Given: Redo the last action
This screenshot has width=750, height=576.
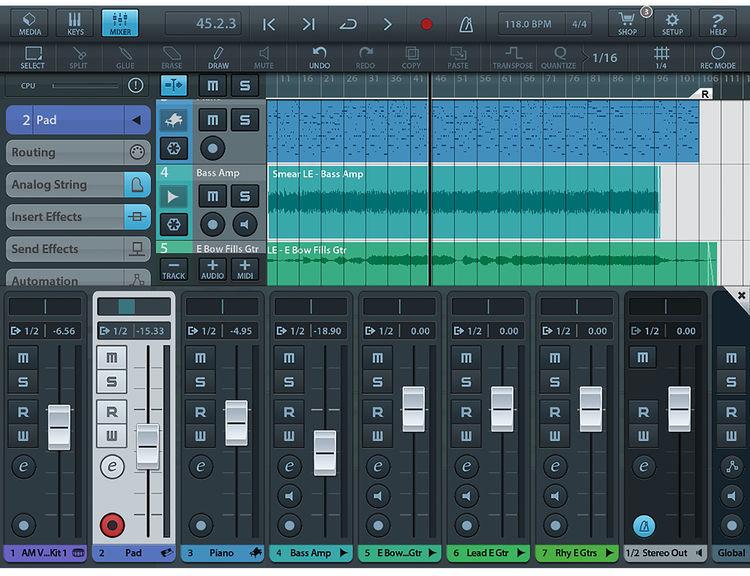Looking at the screenshot, I should click(365, 58).
